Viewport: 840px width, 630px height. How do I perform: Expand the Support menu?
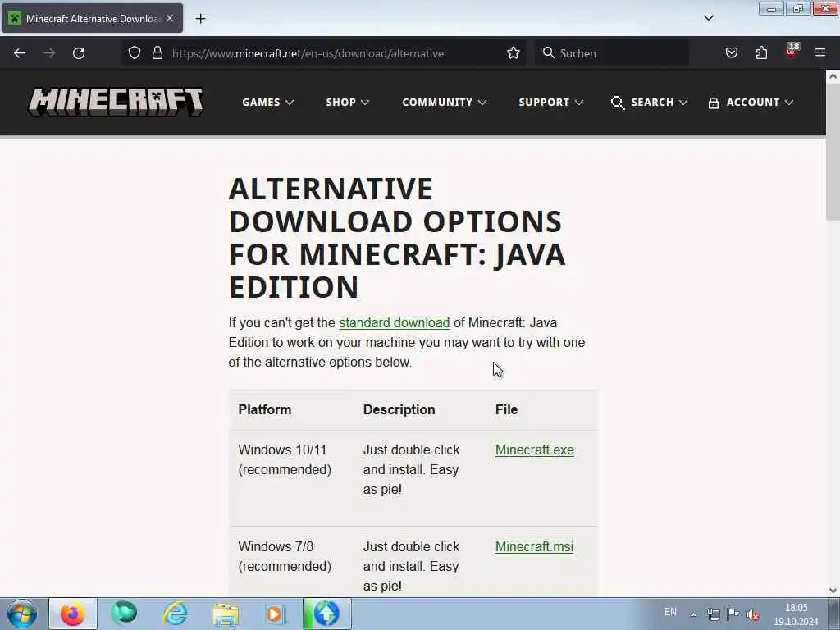click(550, 103)
